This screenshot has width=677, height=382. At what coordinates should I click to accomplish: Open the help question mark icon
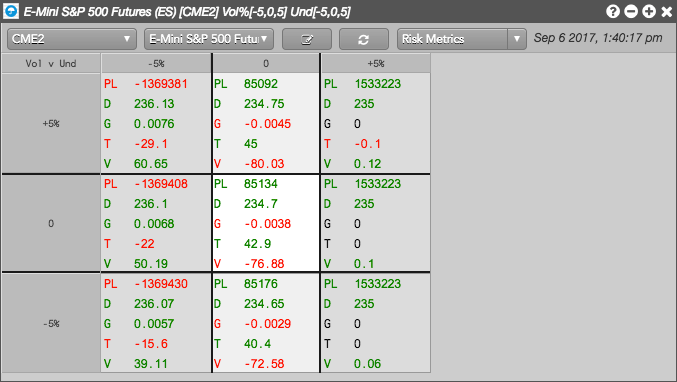pos(613,11)
